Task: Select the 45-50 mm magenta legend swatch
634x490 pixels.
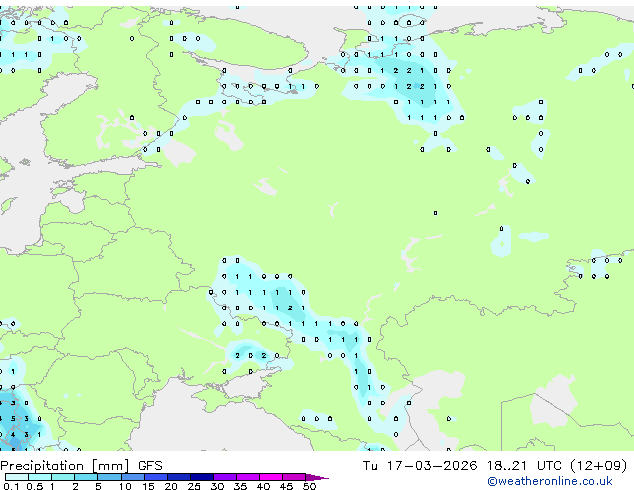Action: (x=294, y=477)
